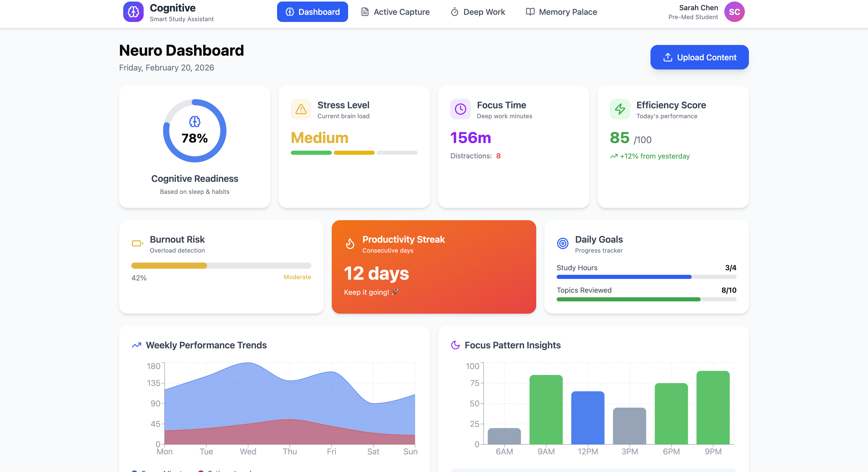Click the Weekly Performance Trends arrow icon
868x472 pixels.
[x=136, y=345]
